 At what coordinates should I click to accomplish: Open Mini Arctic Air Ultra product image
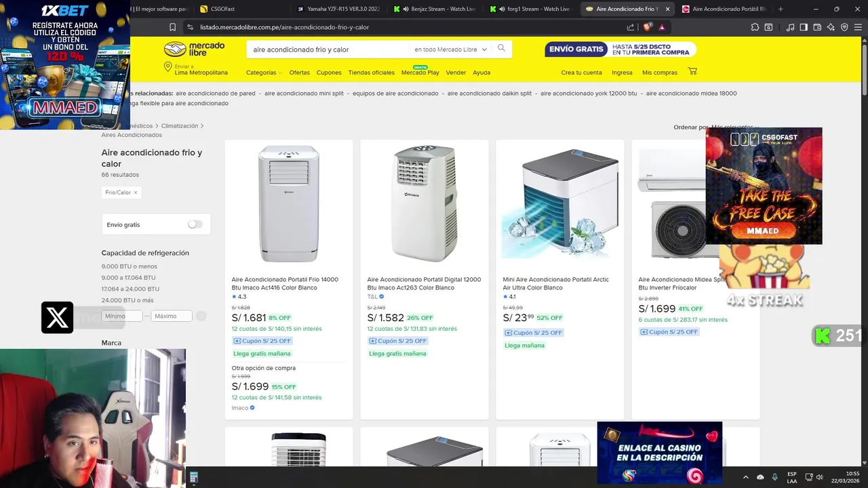(x=560, y=203)
